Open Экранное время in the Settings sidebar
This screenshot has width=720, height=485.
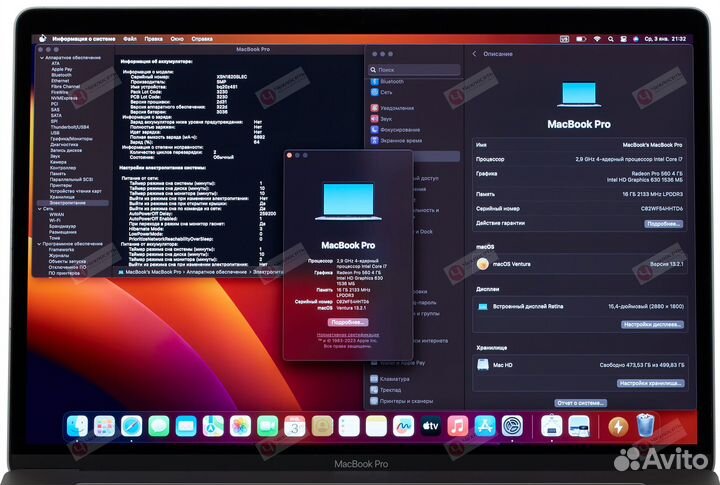tap(396, 141)
